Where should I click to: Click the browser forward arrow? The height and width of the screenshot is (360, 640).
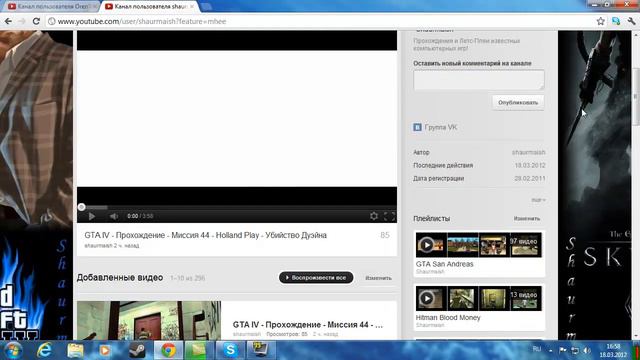(22, 21)
